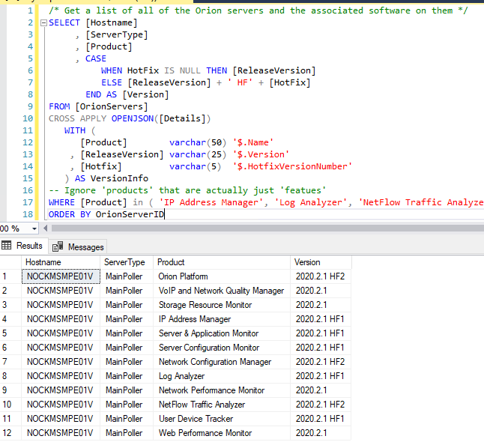Click OPENJSON keyword on line 10

point(133,118)
